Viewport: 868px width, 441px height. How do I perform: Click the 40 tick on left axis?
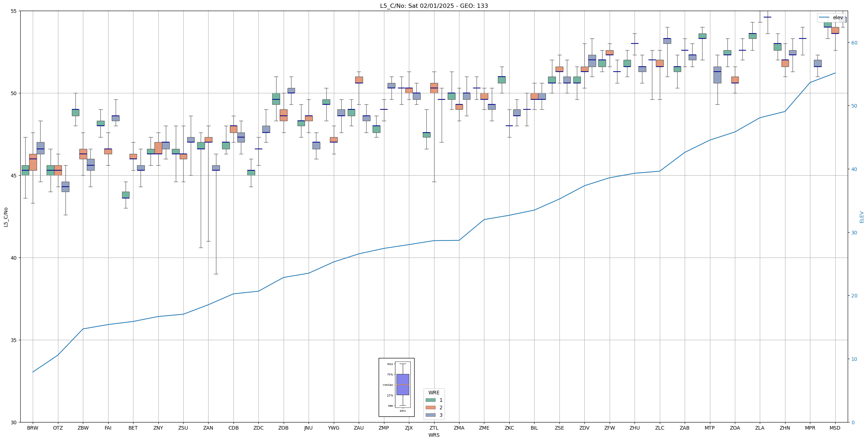click(x=14, y=258)
